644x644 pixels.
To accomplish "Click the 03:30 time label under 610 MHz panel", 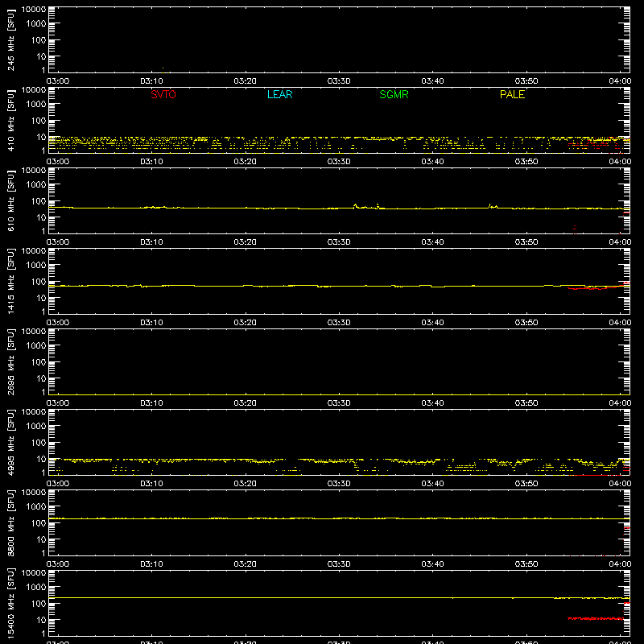I will pos(339,242).
